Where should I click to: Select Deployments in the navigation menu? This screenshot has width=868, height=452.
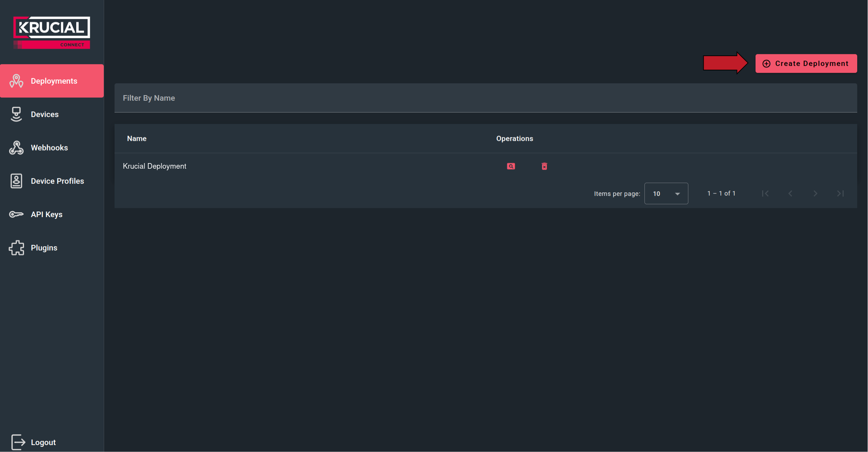tap(54, 81)
